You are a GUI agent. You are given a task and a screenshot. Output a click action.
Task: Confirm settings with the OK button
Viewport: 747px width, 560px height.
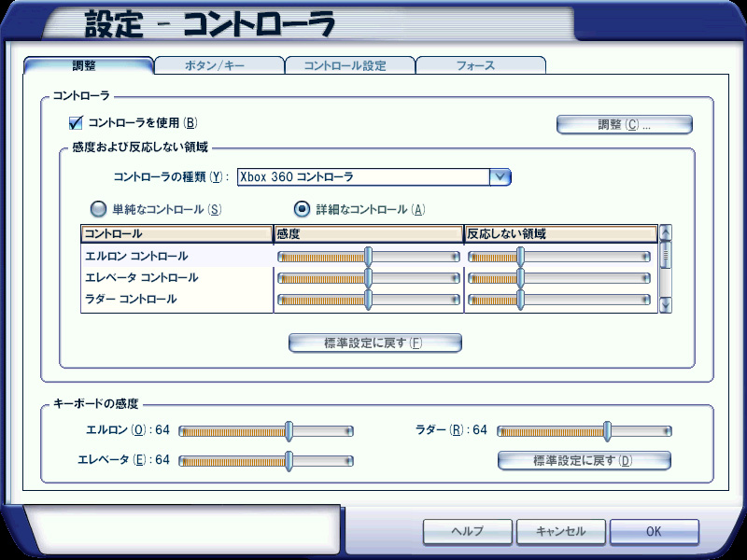click(x=655, y=531)
